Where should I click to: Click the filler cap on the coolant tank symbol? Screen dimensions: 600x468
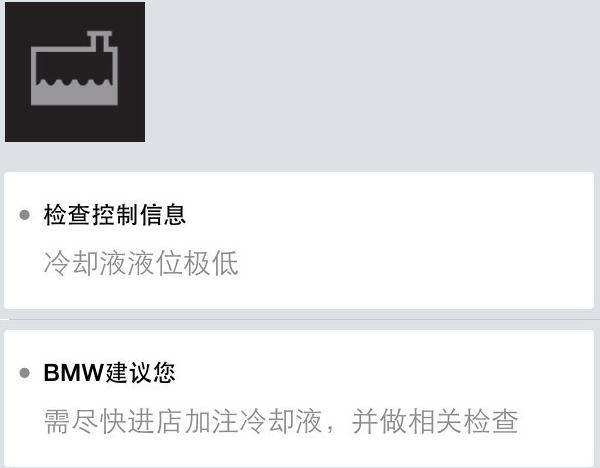pos(99,39)
